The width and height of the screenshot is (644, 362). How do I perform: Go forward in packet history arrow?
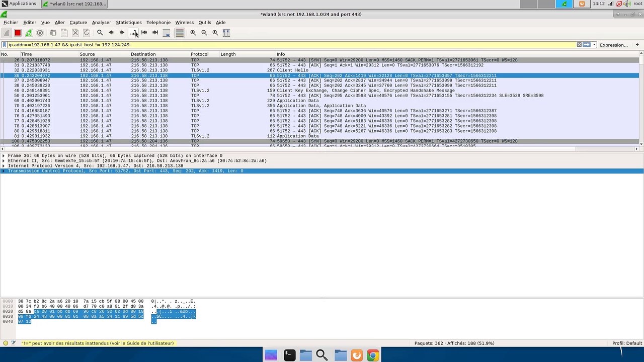122,33
